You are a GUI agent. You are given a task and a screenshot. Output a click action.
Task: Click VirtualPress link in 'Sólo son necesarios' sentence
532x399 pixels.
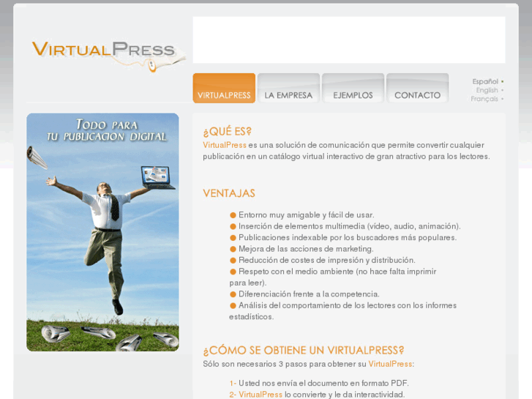click(x=390, y=364)
